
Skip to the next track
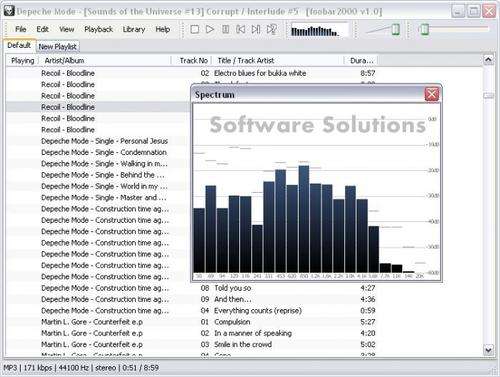click(256, 30)
